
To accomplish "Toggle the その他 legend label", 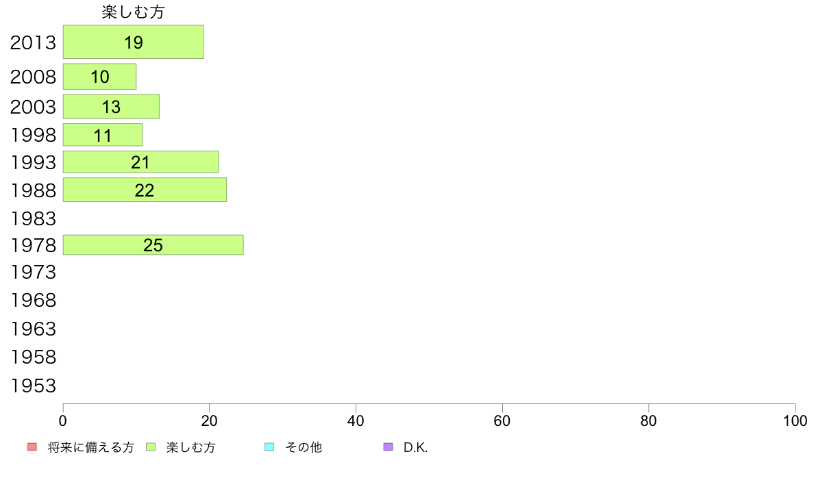I will tap(304, 447).
